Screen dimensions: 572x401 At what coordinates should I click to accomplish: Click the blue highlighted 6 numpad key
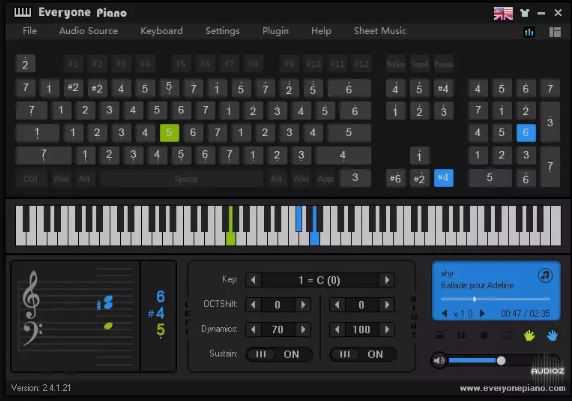click(526, 132)
